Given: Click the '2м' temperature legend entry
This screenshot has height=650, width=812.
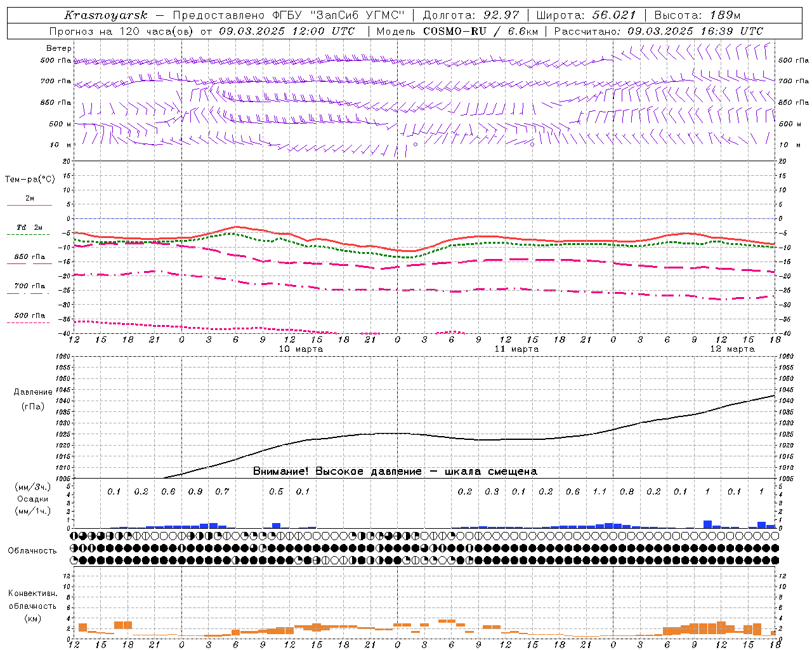Looking at the screenshot, I should [30, 198].
